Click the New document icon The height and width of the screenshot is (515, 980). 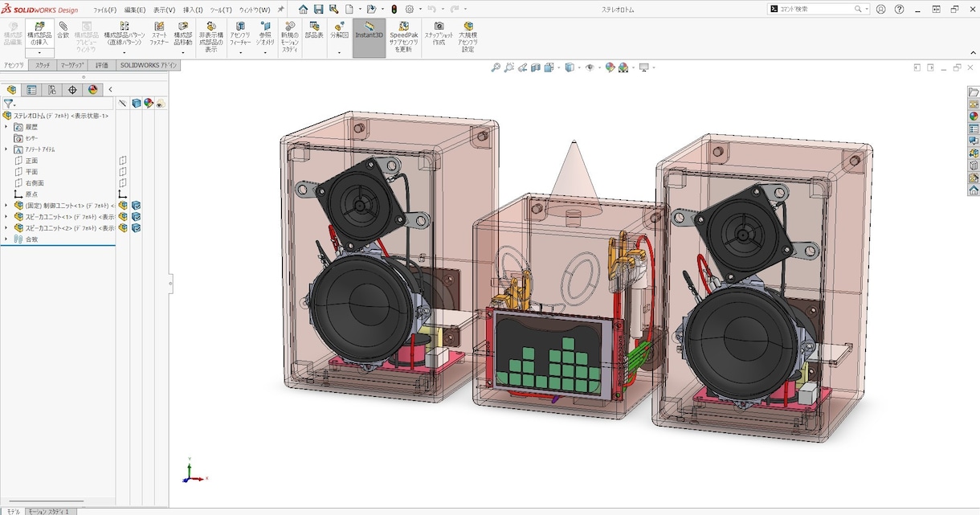[x=349, y=9]
